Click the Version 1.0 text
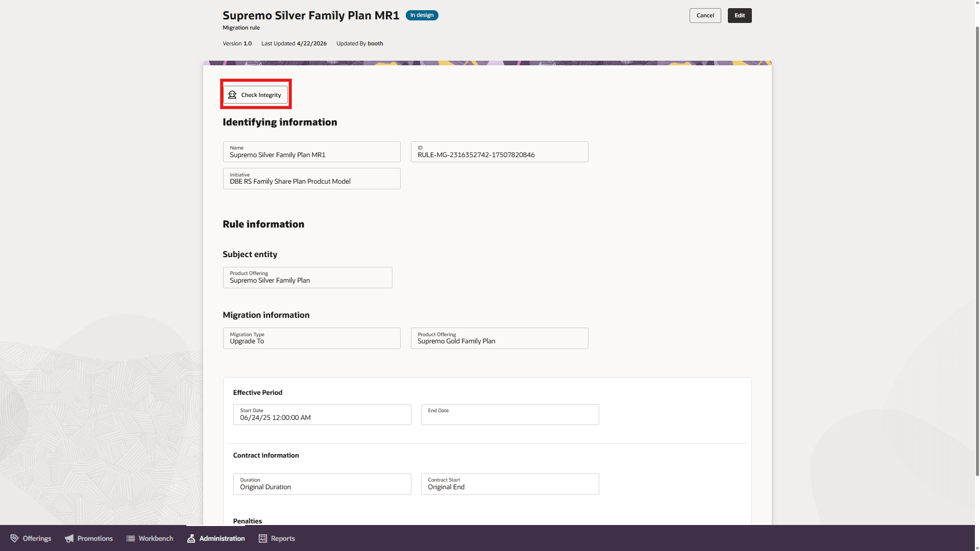The width and height of the screenshot is (980, 551). [237, 43]
